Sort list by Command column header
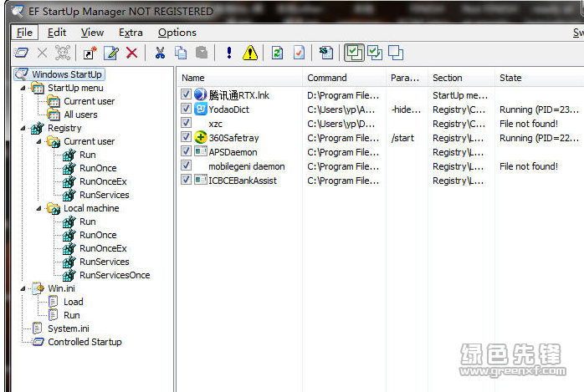This screenshot has height=392, width=584. click(344, 78)
